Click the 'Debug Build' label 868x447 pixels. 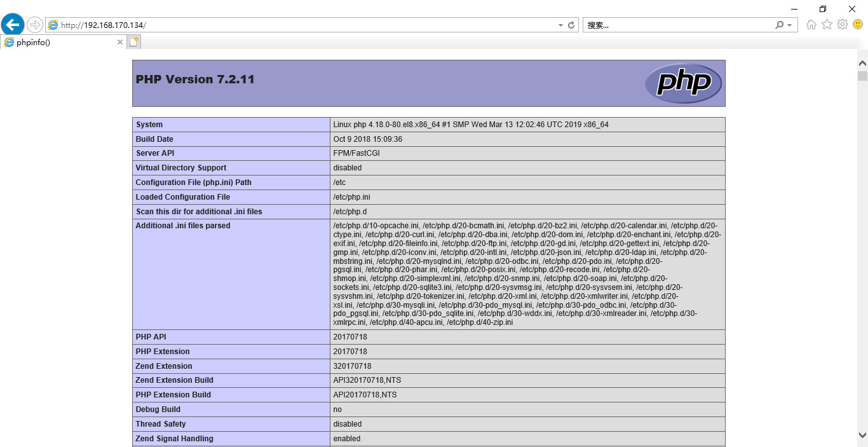coord(158,409)
